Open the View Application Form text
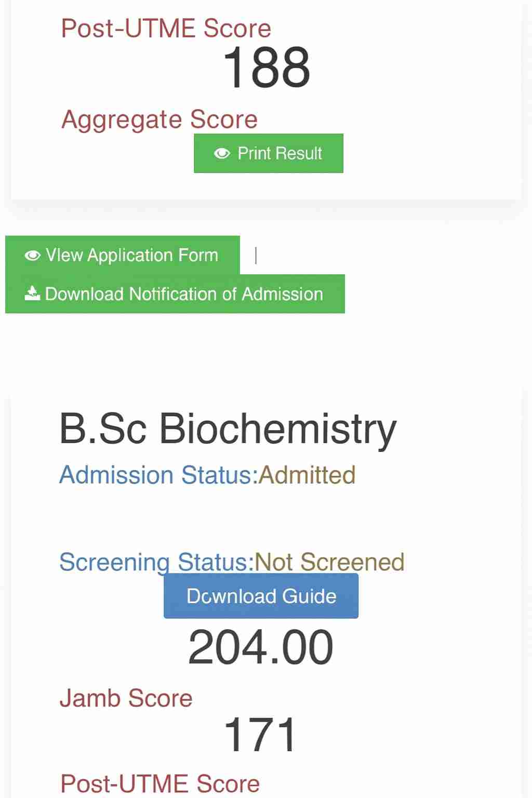532x798 pixels. (132, 255)
